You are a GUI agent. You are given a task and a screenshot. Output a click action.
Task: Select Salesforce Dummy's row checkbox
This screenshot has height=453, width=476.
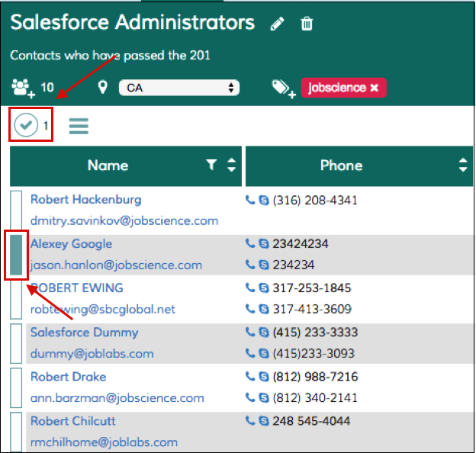click(x=16, y=343)
